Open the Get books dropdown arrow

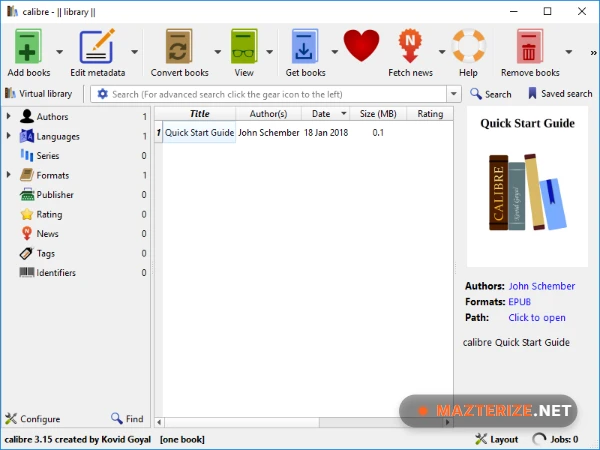point(334,51)
